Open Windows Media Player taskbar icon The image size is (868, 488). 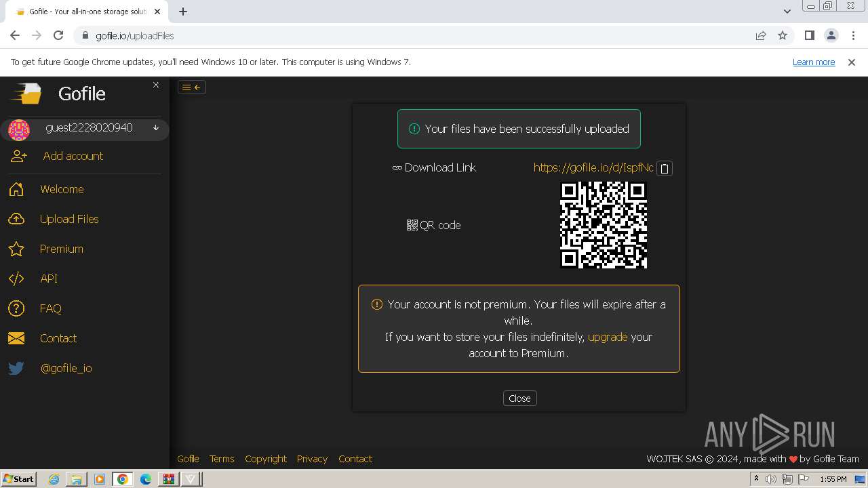(x=100, y=479)
